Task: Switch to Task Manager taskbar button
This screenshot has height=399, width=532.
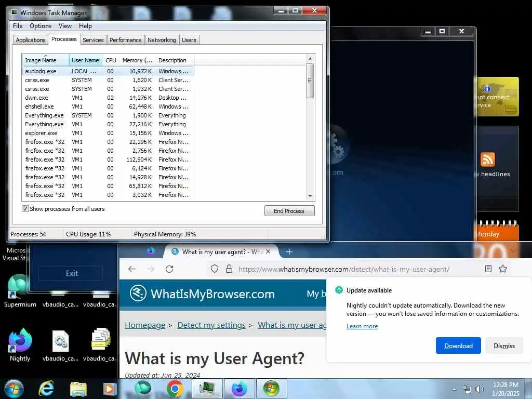Action: pos(207,389)
